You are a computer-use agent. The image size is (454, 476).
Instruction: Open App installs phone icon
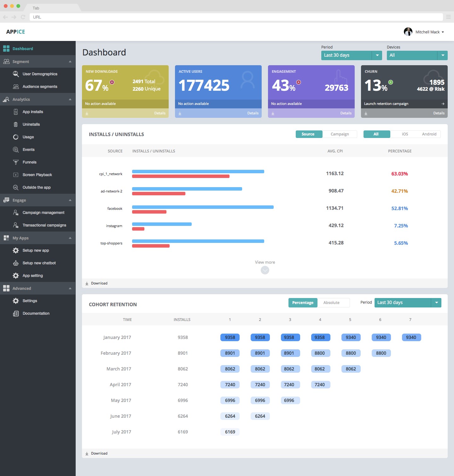click(16, 112)
